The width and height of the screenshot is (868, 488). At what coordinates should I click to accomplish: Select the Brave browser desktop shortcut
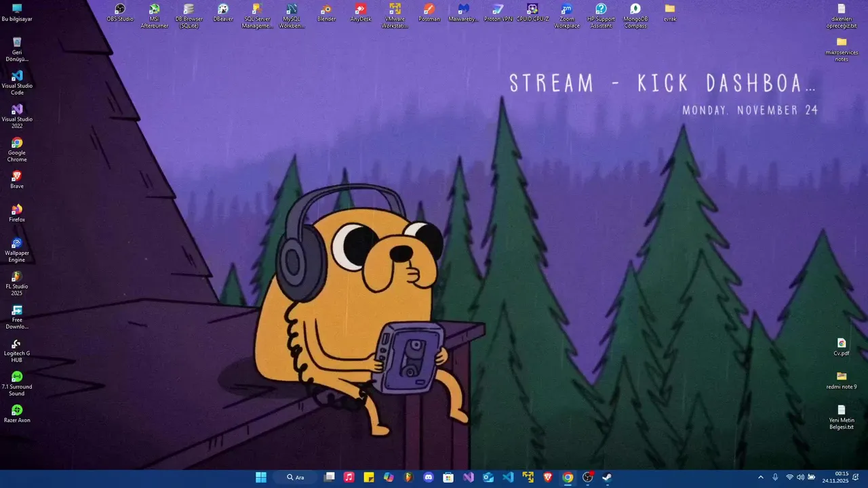(x=17, y=180)
